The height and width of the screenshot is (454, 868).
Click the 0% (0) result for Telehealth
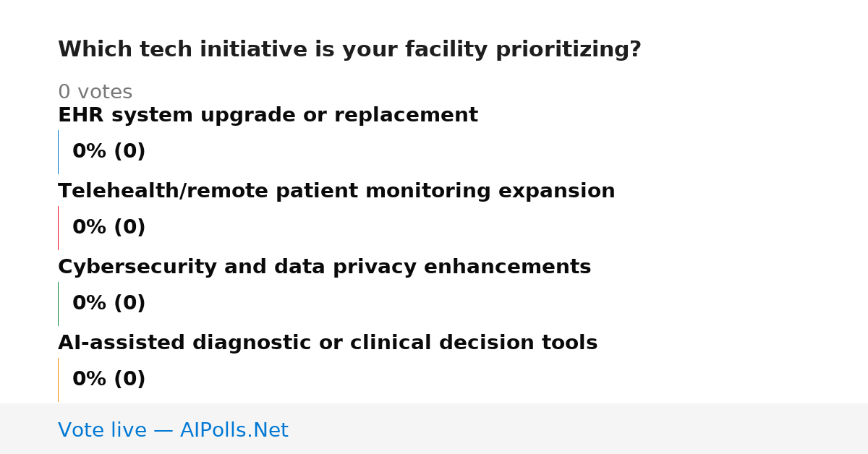pos(109,228)
